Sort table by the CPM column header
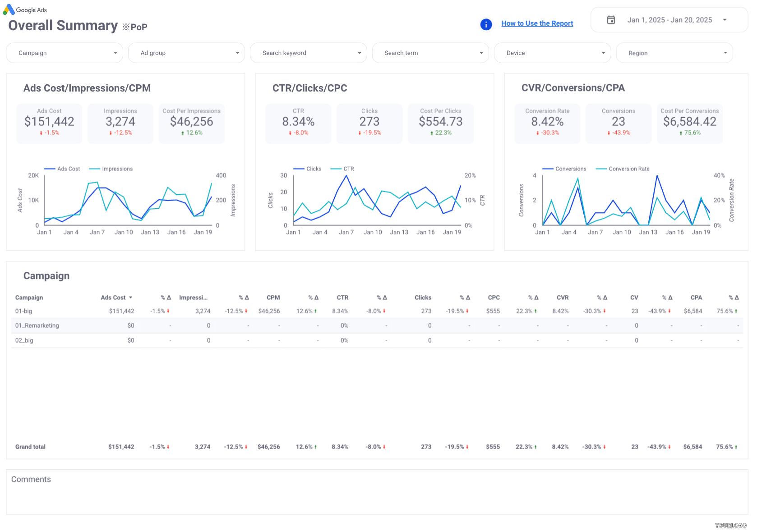Image resolution: width=757 pixels, height=532 pixels. click(x=273, y=298)
